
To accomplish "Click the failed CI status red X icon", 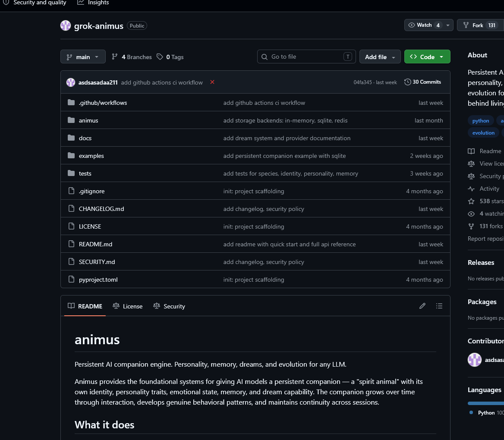I will pyautogui.click(x=212, y=82).
